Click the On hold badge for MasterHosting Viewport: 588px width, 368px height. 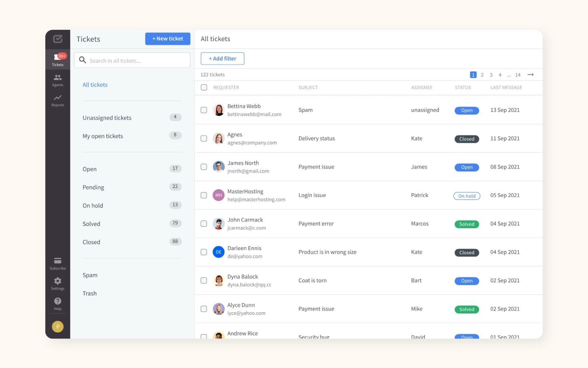click(467, 196)
